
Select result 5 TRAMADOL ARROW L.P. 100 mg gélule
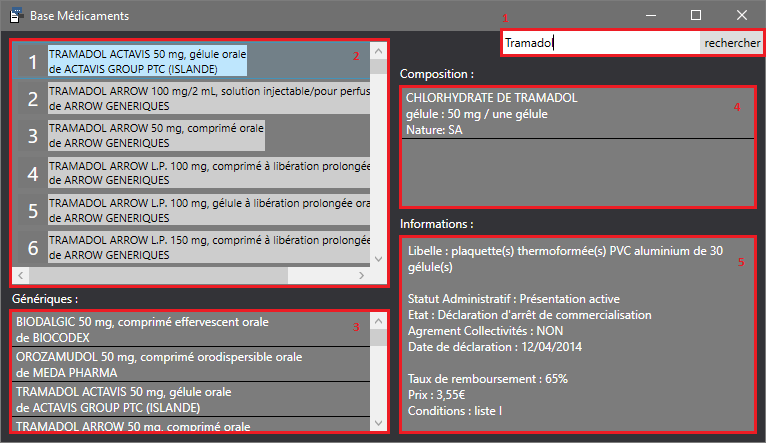pyautogui.click(x=192, y=210)
